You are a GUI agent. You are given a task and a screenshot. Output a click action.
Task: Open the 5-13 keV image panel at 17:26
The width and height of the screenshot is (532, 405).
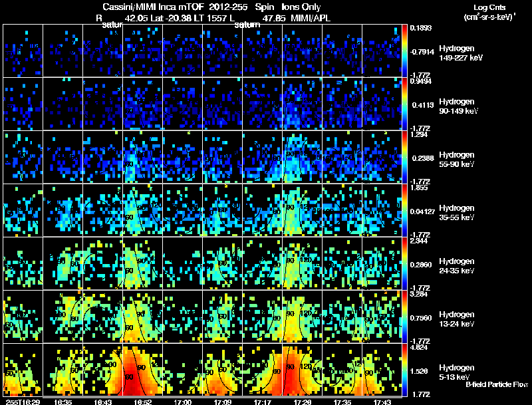point(302,370)
